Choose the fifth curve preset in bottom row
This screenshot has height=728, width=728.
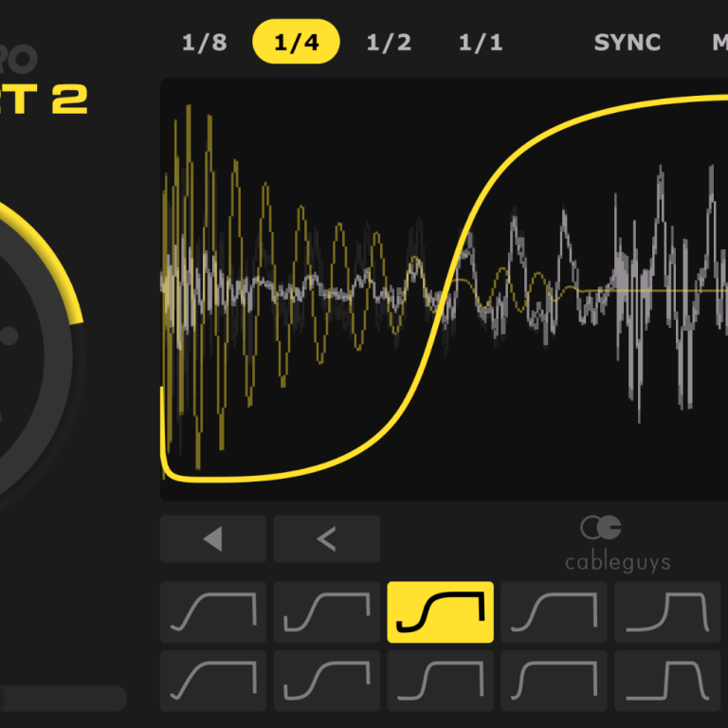pyautogui.click(x=668, y=680)
